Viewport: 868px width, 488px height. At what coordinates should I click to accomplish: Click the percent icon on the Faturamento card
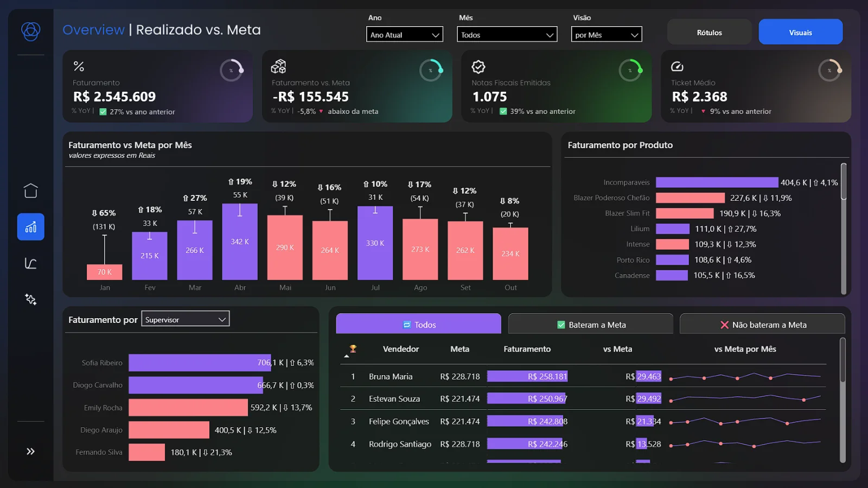[79, 66]
